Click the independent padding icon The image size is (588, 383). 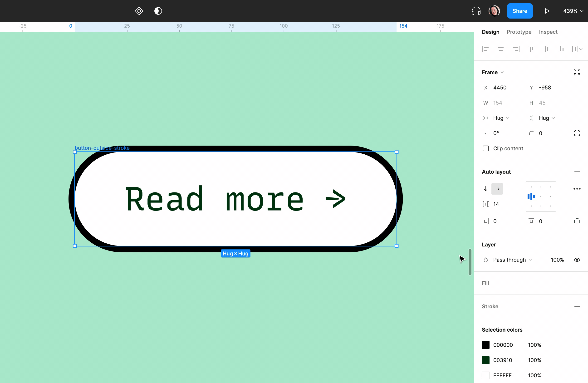(x=577, y=221)
